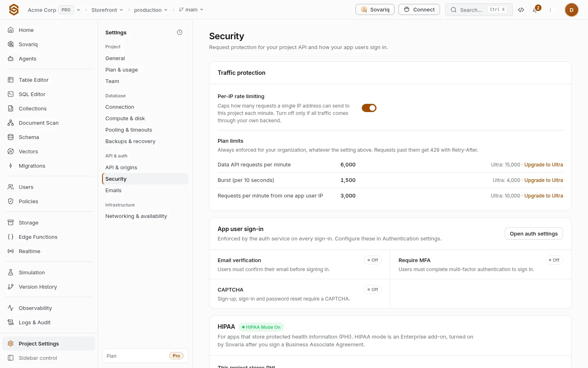Open Migrations sidebar item
Viewport: 588px width, 368px height.
[x=49, y=166]
